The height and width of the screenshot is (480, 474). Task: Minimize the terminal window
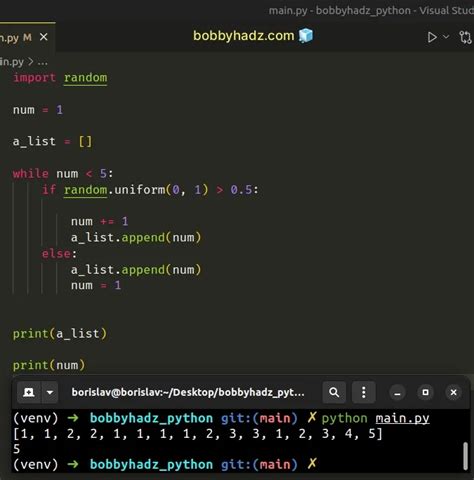point(397,393)
